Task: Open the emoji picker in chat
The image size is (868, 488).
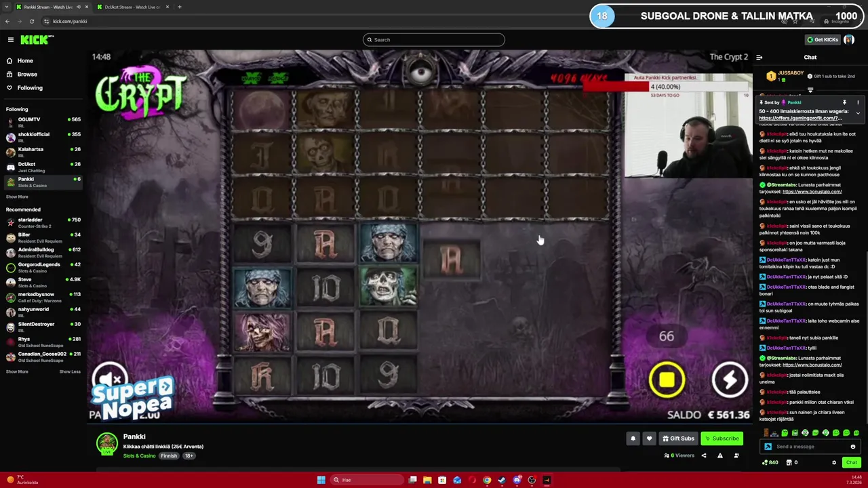Action: pos(853,447)
